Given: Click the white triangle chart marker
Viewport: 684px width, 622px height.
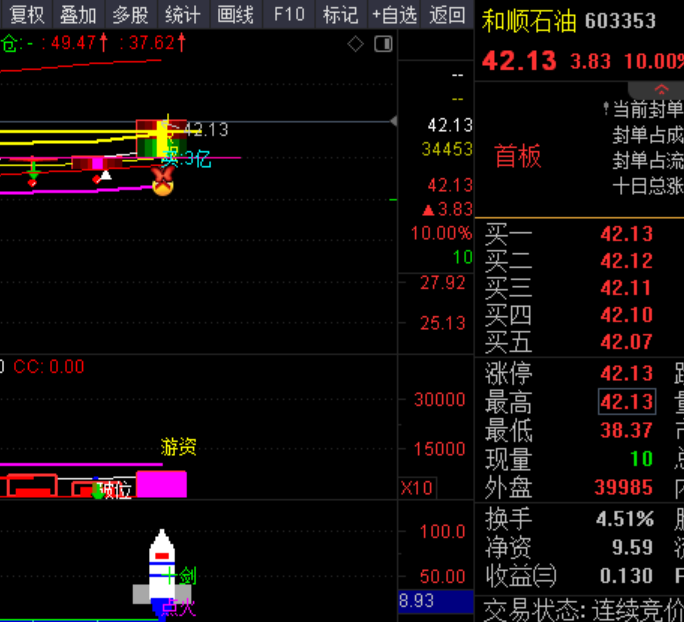Looking at the screenshot, I should click(x=106, y=175).
